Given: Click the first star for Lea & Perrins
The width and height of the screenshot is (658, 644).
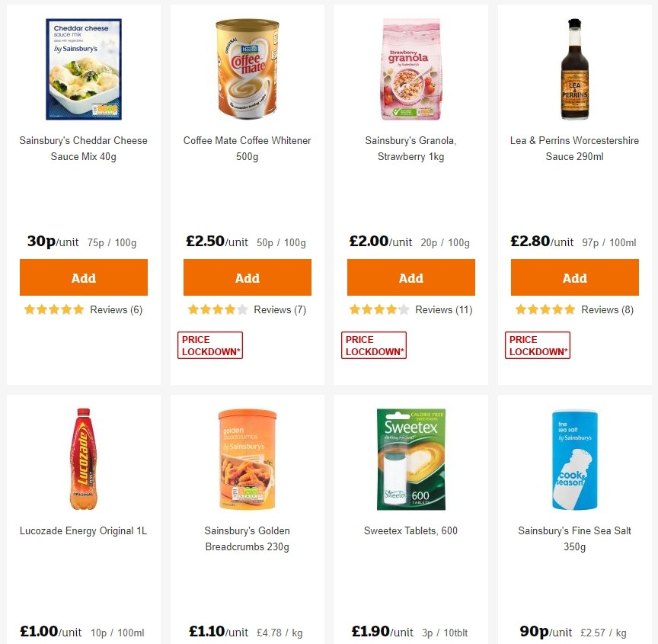Looking at the screenshot, I should (x=522, y=309).
